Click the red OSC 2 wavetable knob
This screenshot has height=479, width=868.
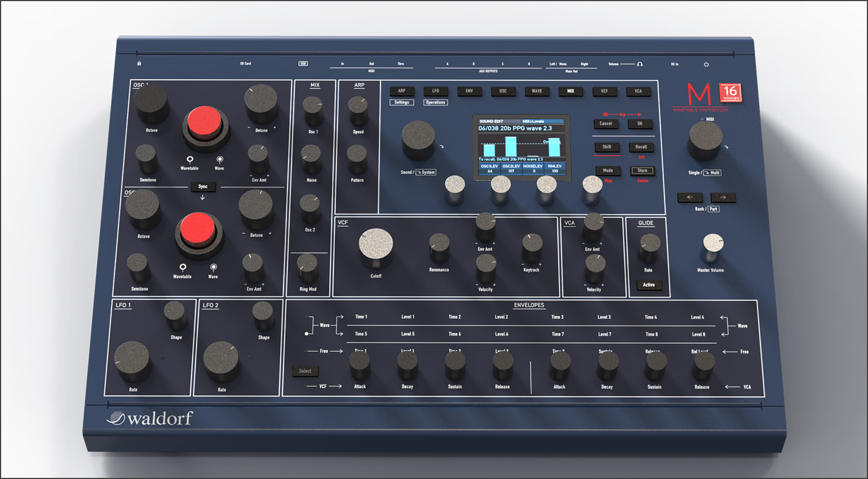pos(197,229)
